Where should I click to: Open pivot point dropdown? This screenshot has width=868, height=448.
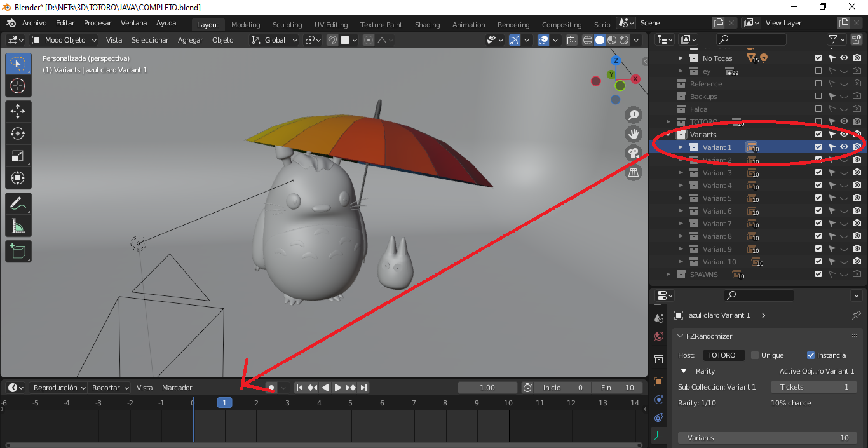(313, 40)
